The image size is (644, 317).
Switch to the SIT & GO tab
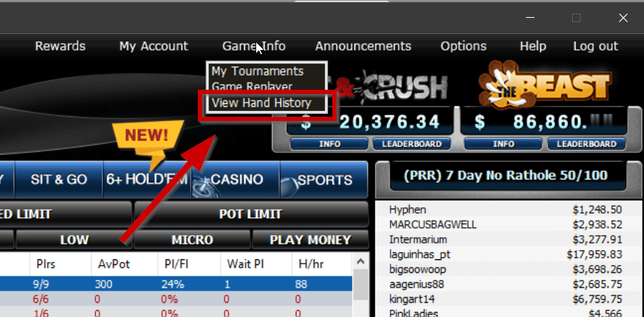[x=59, y=180]
